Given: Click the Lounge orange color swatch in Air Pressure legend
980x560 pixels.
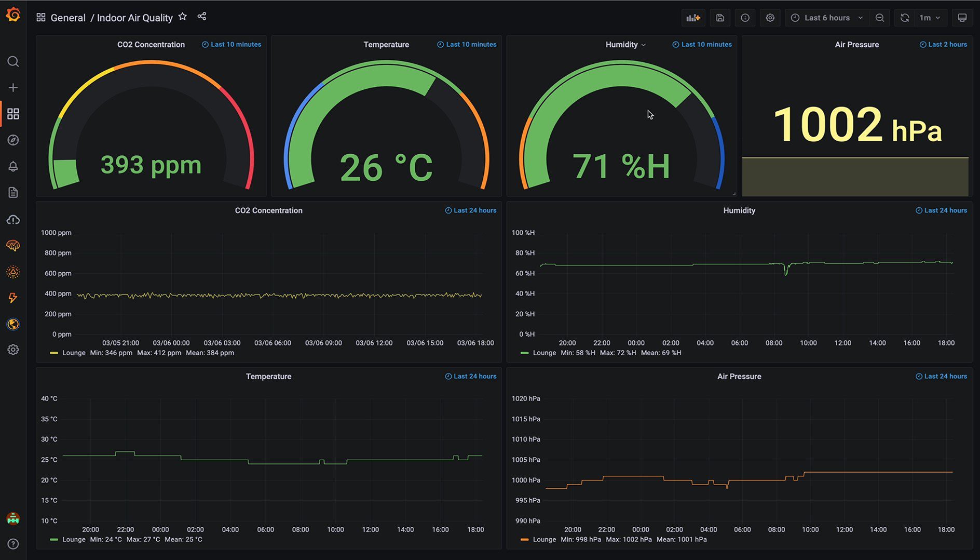Looking at the screenshot, I should pos(524,540).
